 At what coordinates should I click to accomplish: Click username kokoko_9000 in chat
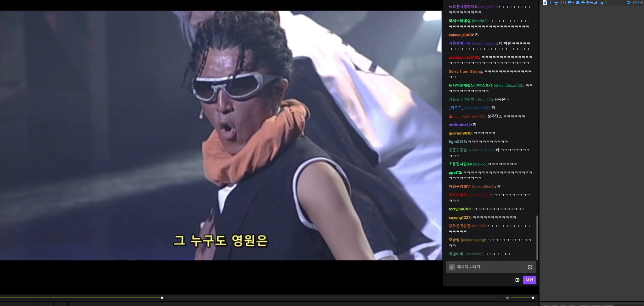click(x=461, y=35)
